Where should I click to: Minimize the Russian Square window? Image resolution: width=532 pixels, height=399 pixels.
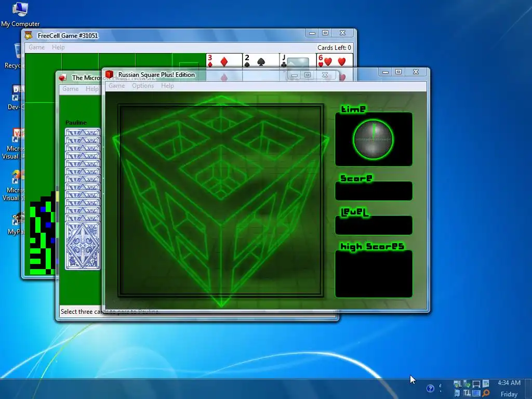(385, 72)
